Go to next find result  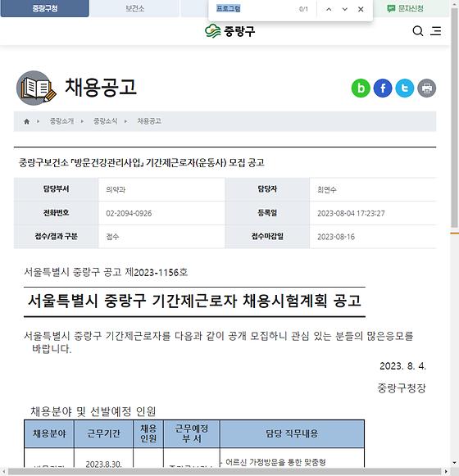point(345,9)
